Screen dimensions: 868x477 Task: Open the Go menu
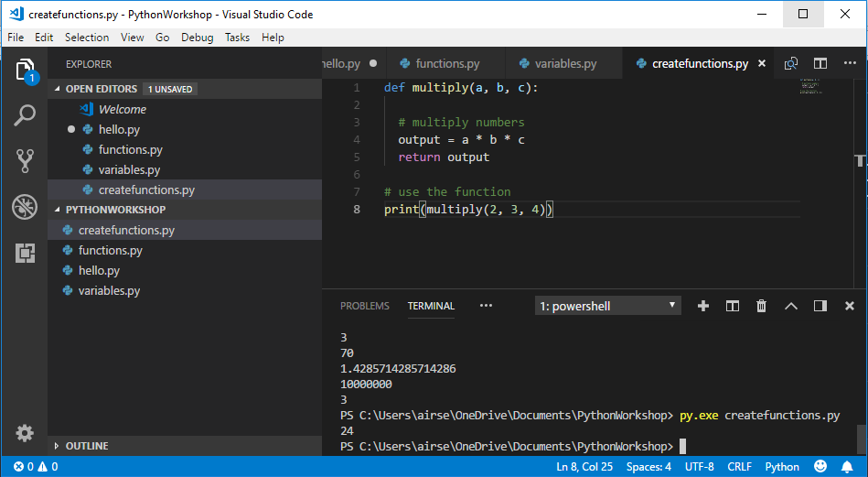pos(162,38)
